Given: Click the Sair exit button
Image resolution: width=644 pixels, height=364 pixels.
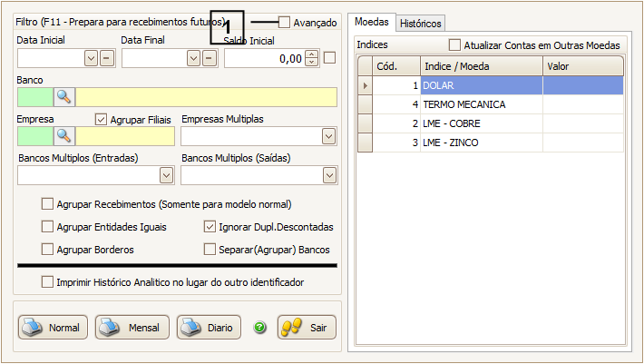Looking at the screenshot, I should [307, 328].
